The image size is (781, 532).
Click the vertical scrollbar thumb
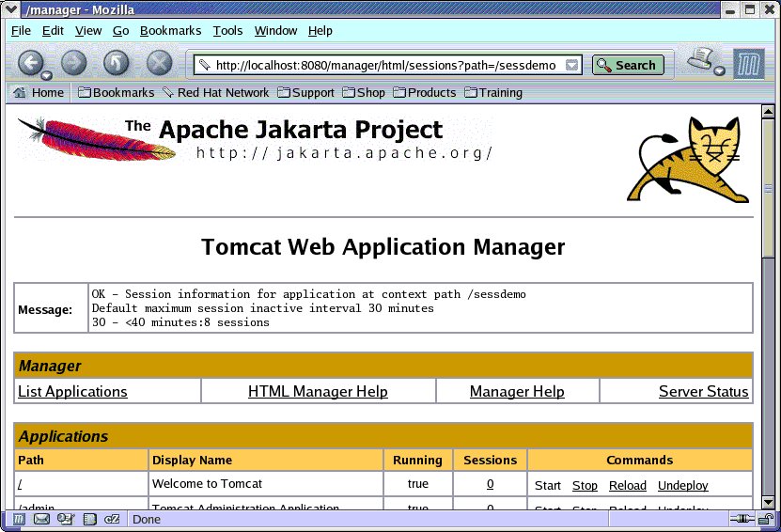768,188
